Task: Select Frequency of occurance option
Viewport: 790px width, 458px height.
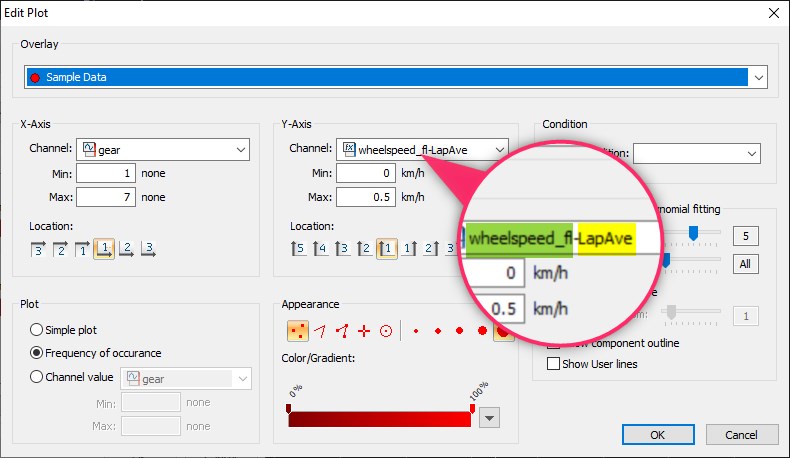Action: (x=37, y=353)
